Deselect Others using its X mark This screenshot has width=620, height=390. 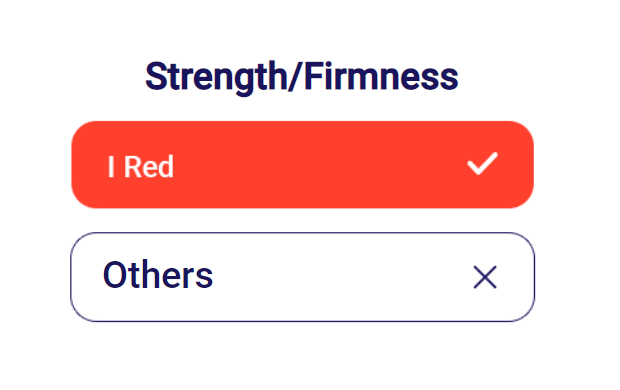485,277
